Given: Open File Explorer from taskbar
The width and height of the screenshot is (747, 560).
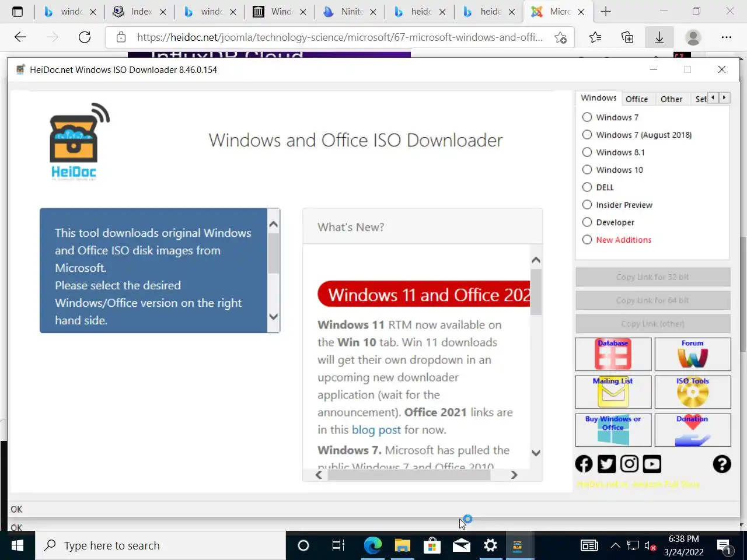Looking at the screenshot, I should [402, 545].
